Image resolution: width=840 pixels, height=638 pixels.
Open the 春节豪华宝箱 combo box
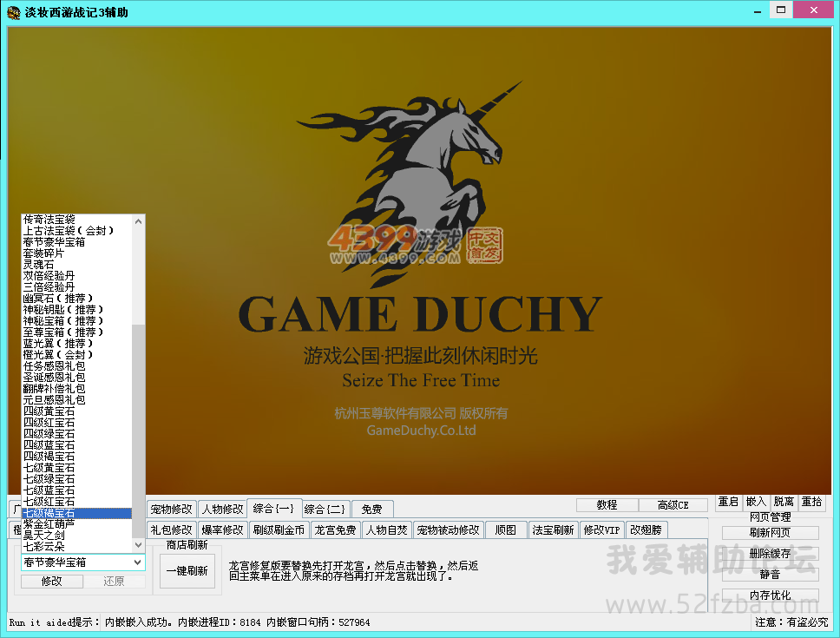83,562
